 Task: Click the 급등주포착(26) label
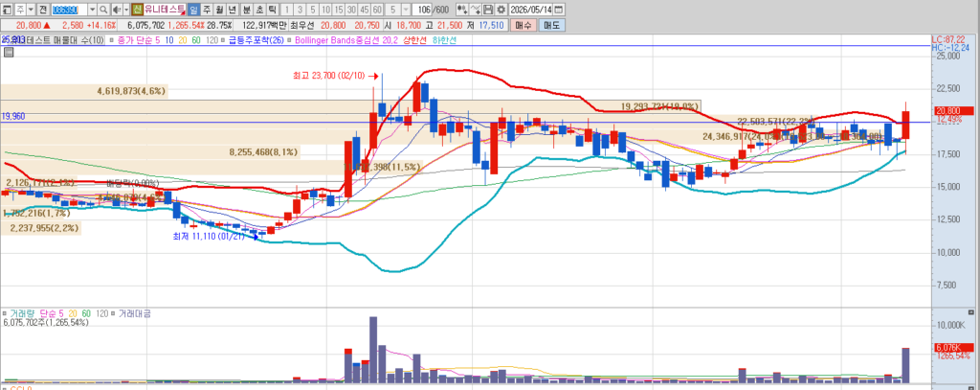pyautogui.click(x=256, y=39)
